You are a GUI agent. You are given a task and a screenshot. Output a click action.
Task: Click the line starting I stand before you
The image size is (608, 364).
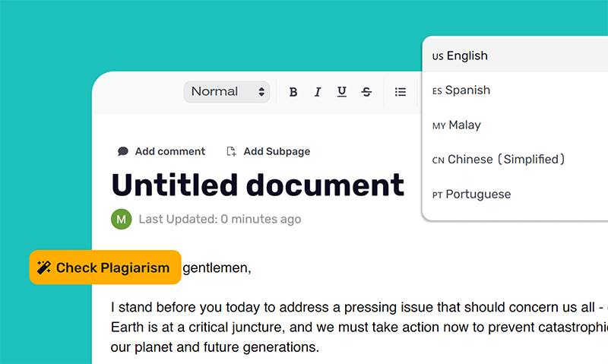[x=357, y=308]
